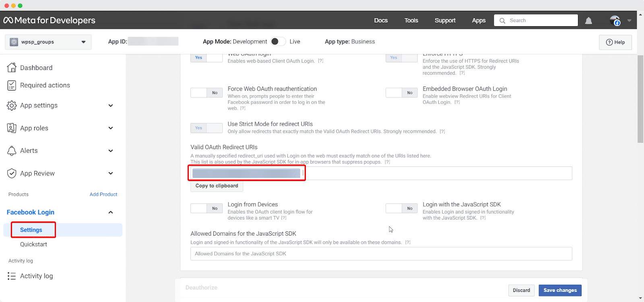Image resolution: width=644 pixels, height=302 pixels.
Task: Open Docs in top navigation
Action: pos(381,21)
